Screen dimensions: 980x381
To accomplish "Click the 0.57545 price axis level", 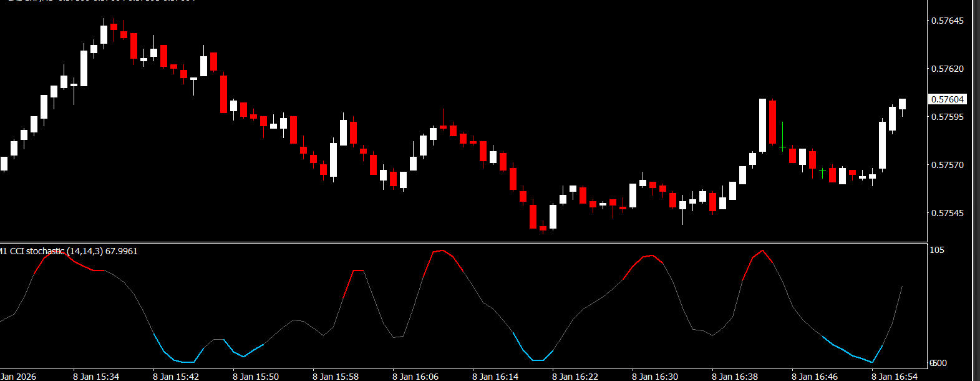I will (947, 213).
